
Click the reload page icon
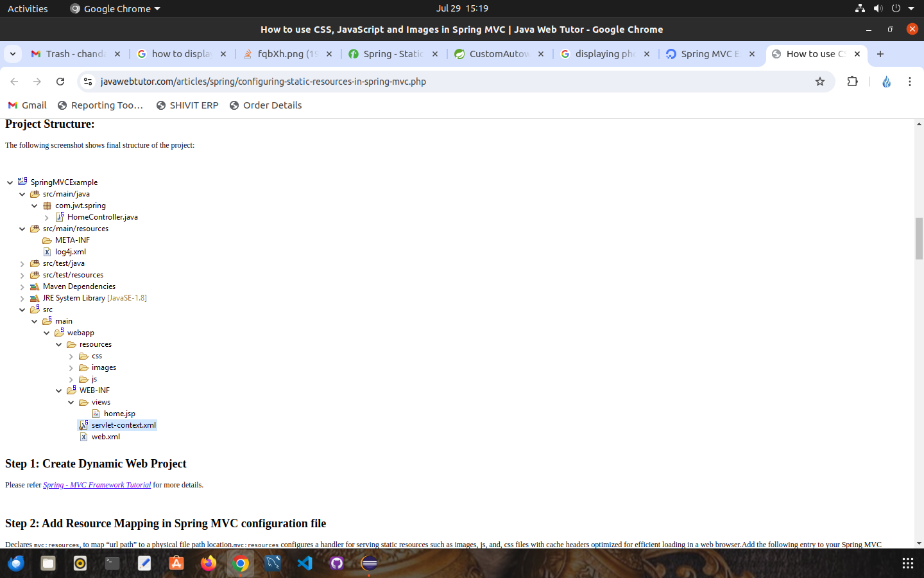(x=60, y=82)
